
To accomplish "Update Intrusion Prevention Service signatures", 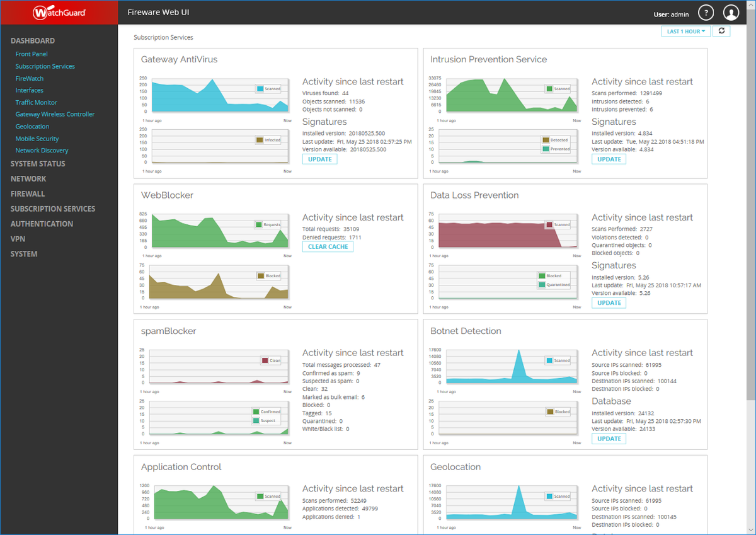I will coord(609,159).
